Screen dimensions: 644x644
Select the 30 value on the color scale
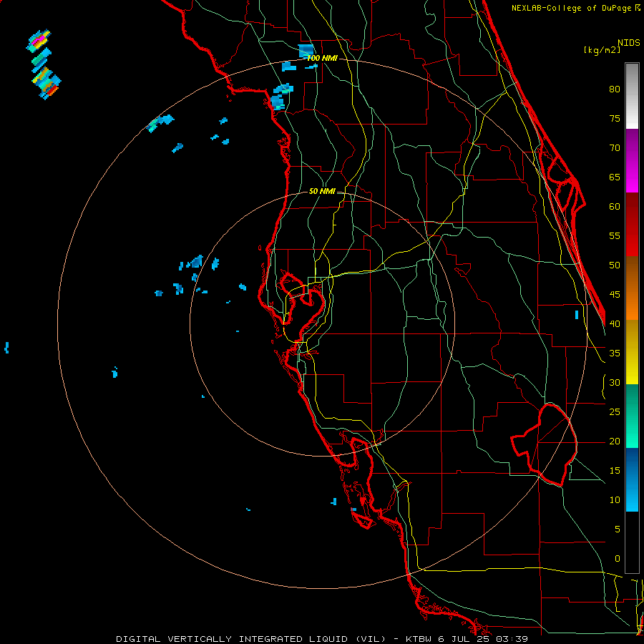(615, 382)
